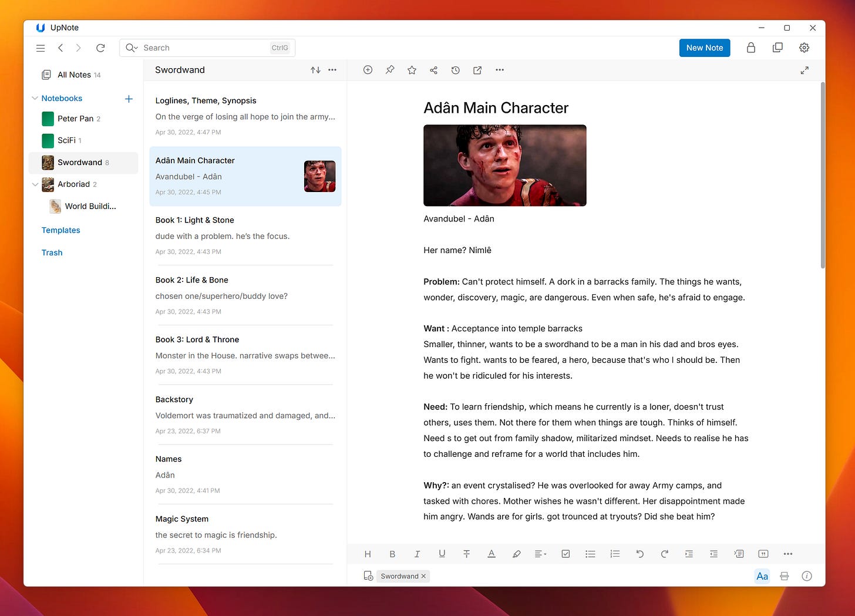855x616 pixels.
Task: Add note to notebook circle-plus icon
Action: coord(368,70)
